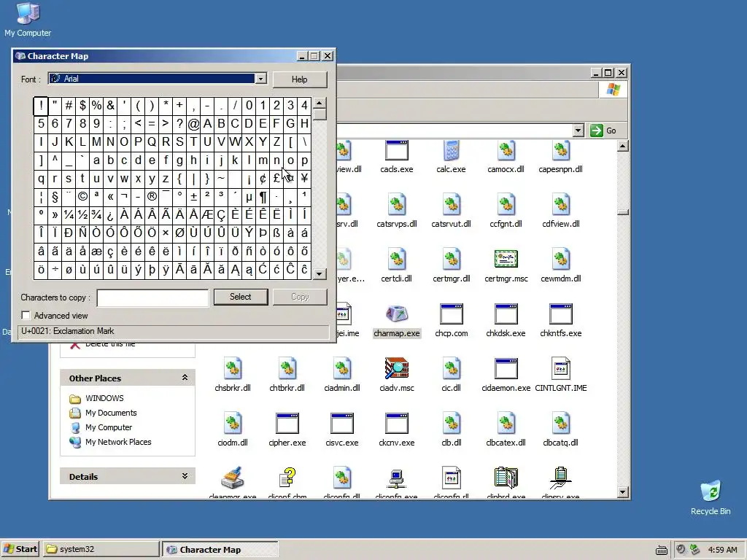
Task: Select camocx.dll file icon
Action: point(506,150)
